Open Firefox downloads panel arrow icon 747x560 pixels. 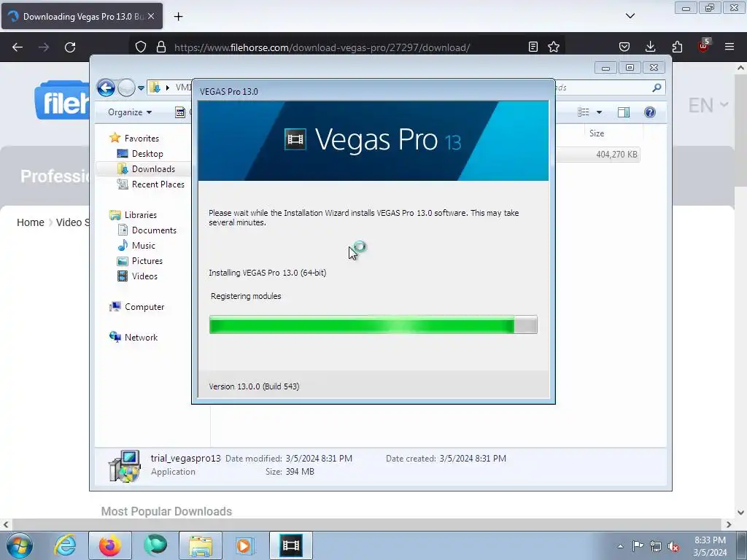(x=650, y=47)
